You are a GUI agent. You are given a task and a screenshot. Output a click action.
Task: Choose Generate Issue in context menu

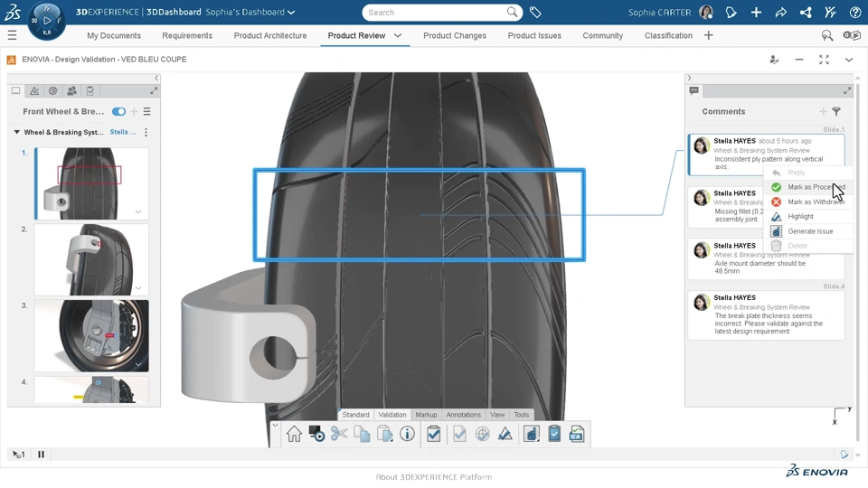tap(808, 231)
